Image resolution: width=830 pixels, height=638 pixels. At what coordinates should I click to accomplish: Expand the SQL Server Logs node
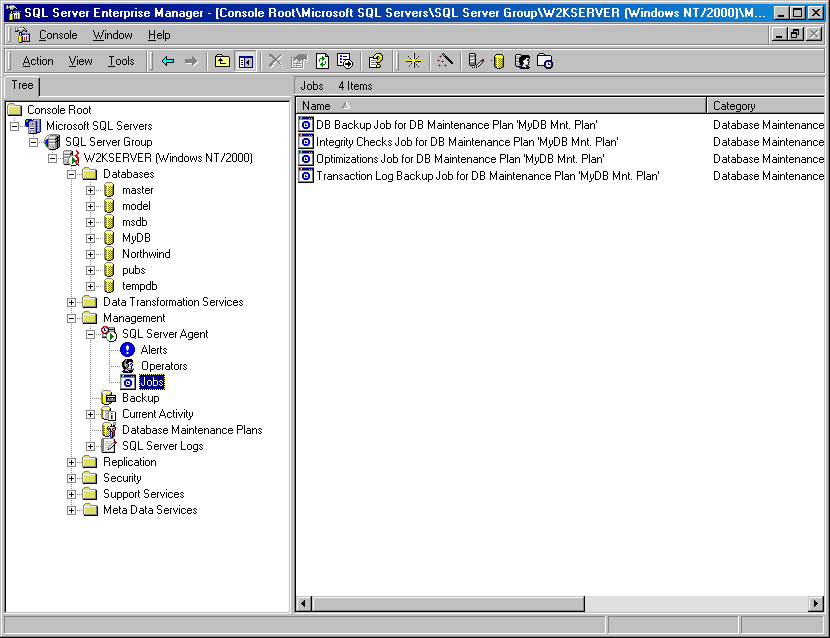91,446
